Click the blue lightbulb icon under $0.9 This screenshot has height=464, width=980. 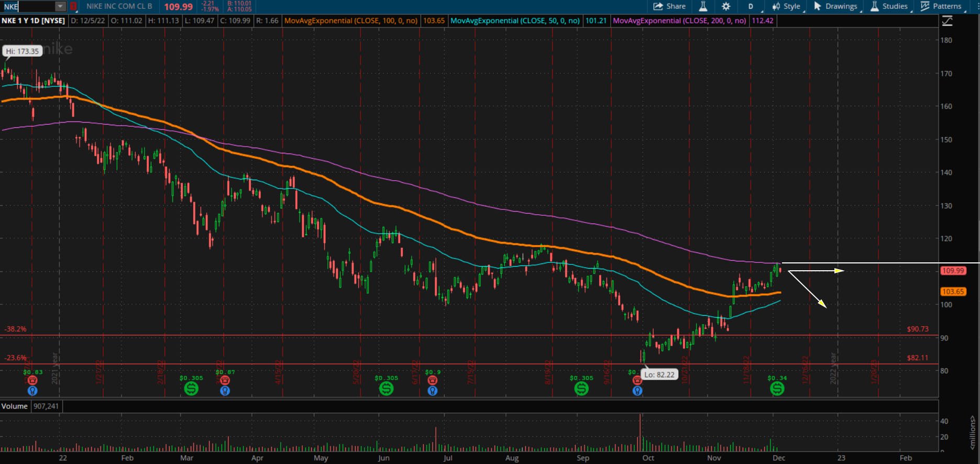(432, 391)
